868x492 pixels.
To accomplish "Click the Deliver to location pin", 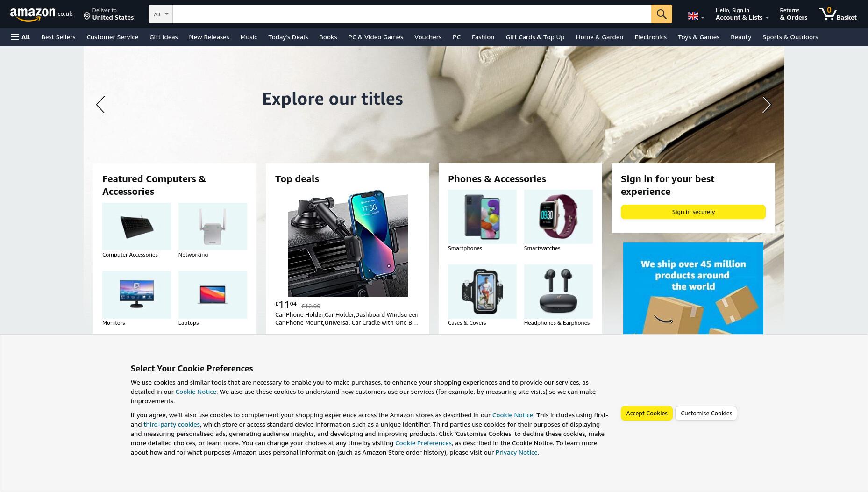I will [x=87, y=16].
